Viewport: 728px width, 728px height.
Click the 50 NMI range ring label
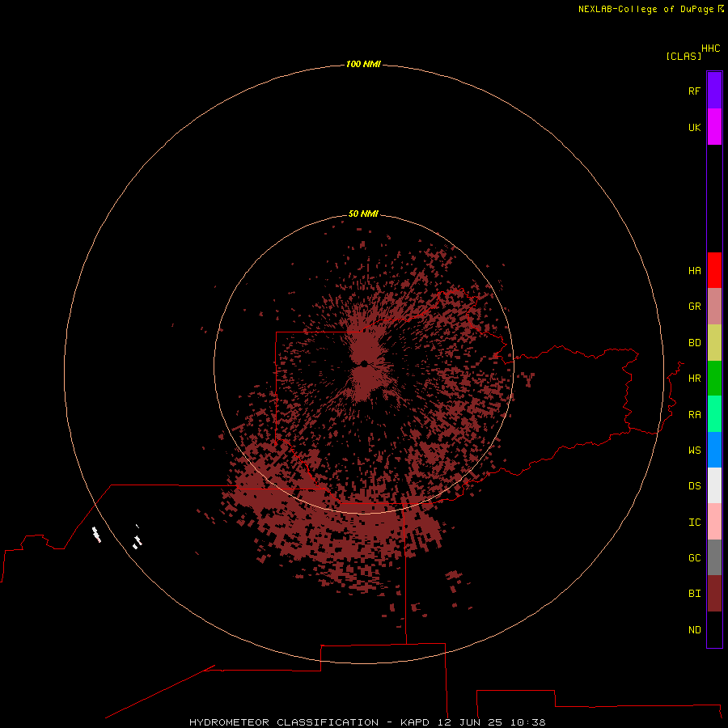(363, 214)
